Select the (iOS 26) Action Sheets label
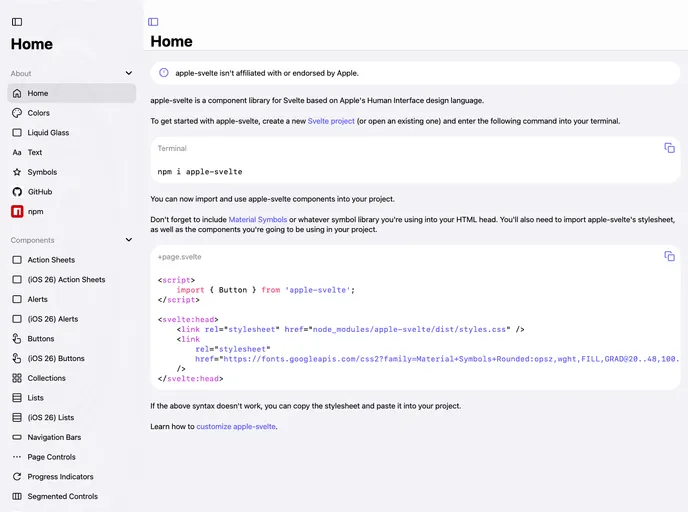 (x=66, y=279)
